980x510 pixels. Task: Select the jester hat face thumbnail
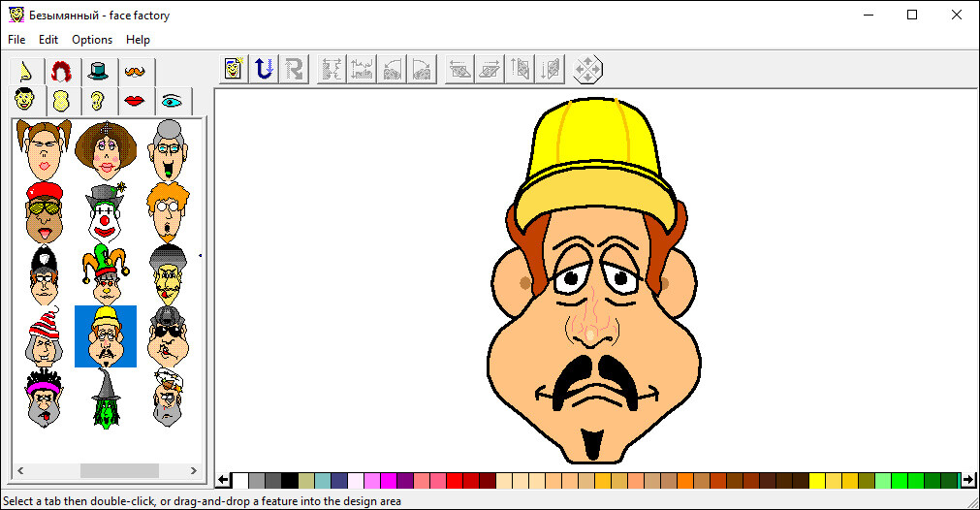(x=106, y=274)
